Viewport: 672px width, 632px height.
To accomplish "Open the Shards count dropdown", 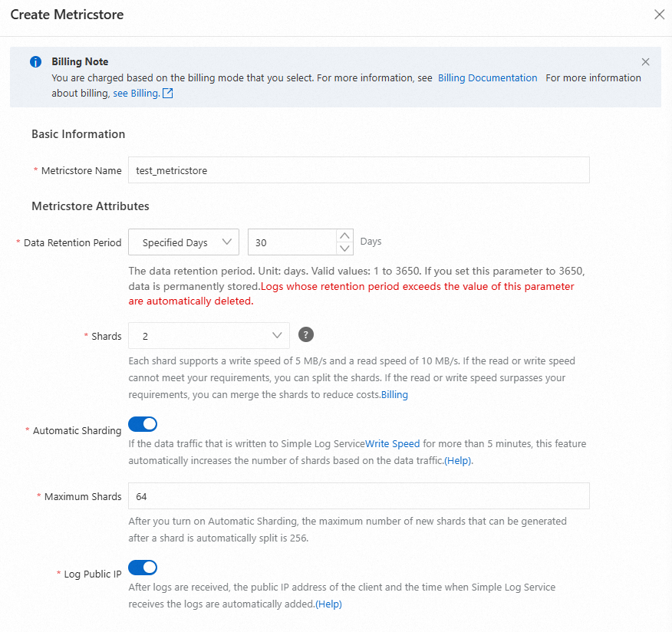I will click(x=209, y=335).
